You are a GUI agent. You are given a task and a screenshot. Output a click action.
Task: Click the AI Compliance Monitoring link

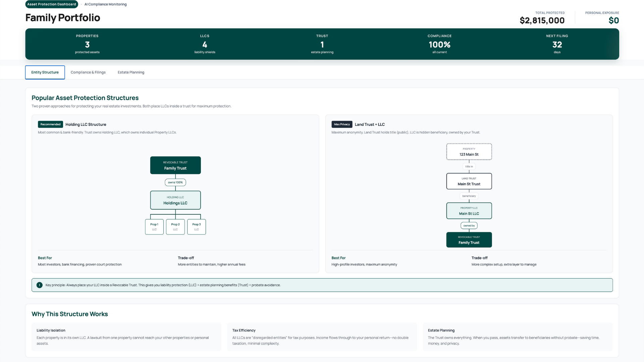105,4
